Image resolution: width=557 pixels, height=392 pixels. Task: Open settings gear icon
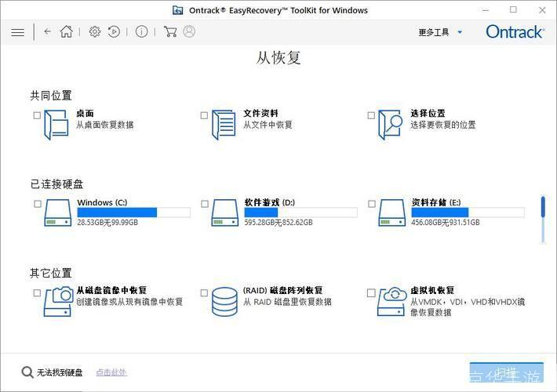[94, 31]
